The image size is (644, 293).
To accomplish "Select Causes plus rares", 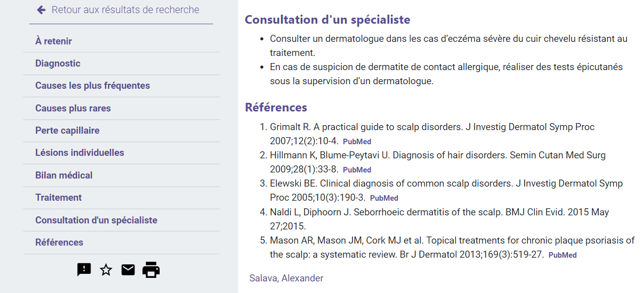I will point(121,108).
